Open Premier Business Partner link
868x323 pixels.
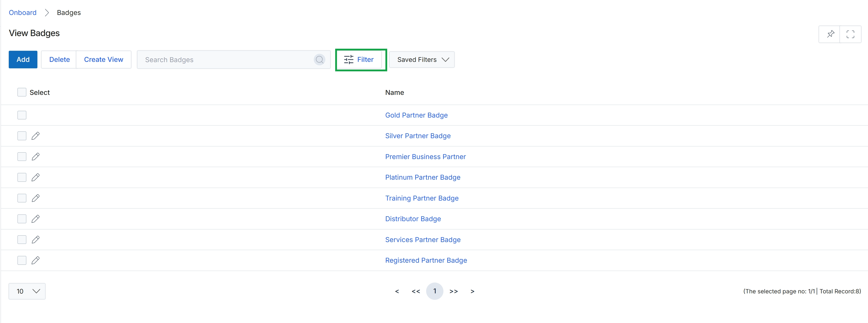[425, 157]
